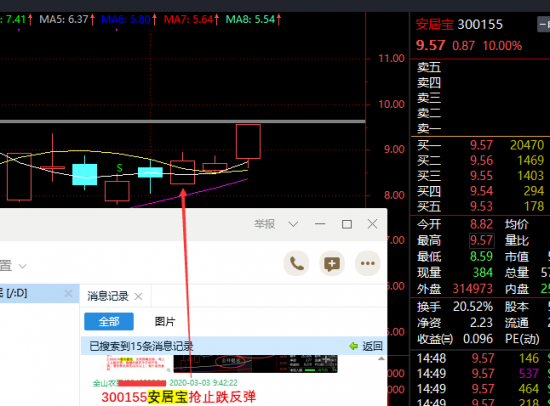The width and height of the screenshot is (550, 406).
Task: Click the 举报 report link
Action: click(264, 224)
